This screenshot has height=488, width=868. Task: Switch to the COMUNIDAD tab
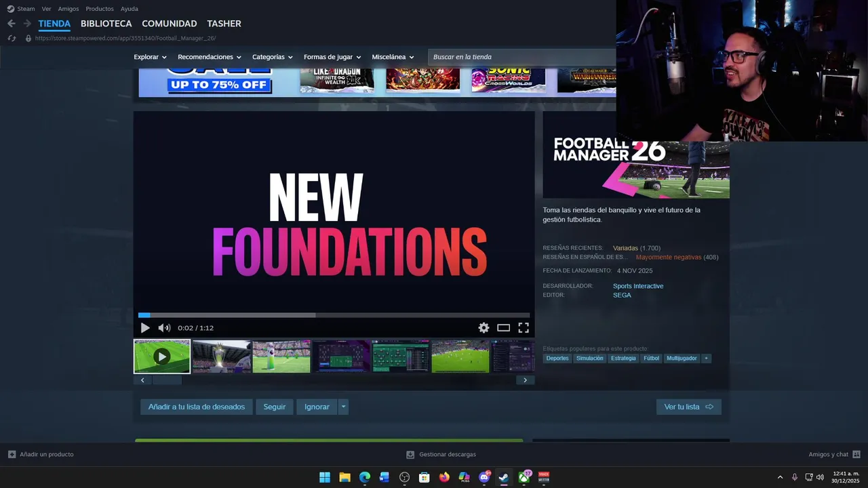pos(170,24)
